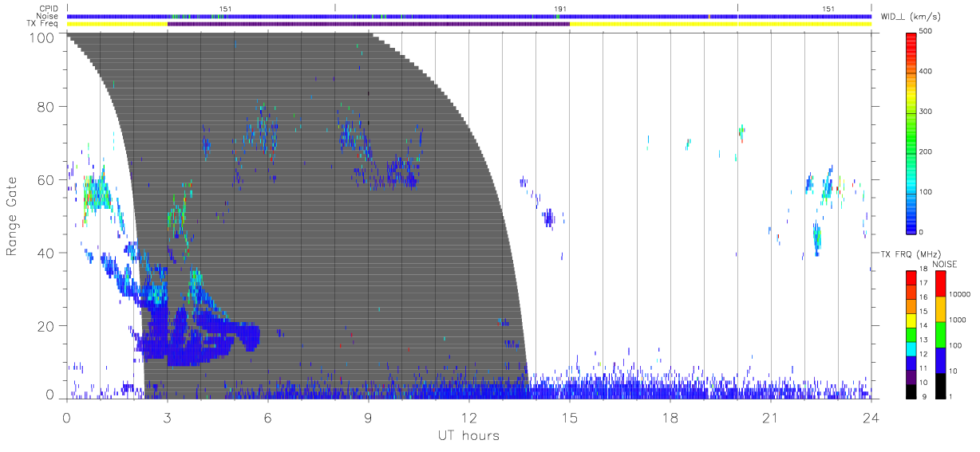Image resolution: width=980 pixels, height=452 pixels.
Task: Click the purple TX Freq band above plot
Action: [x=369, y=24]
